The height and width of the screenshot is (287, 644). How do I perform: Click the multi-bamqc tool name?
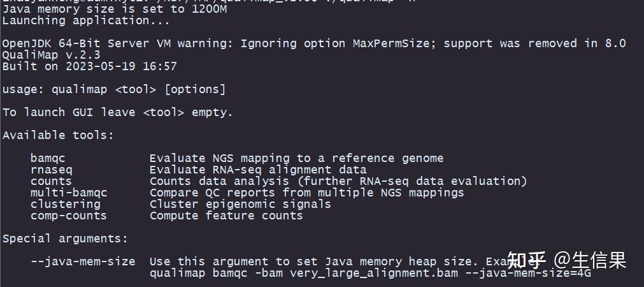click(69, 193)
